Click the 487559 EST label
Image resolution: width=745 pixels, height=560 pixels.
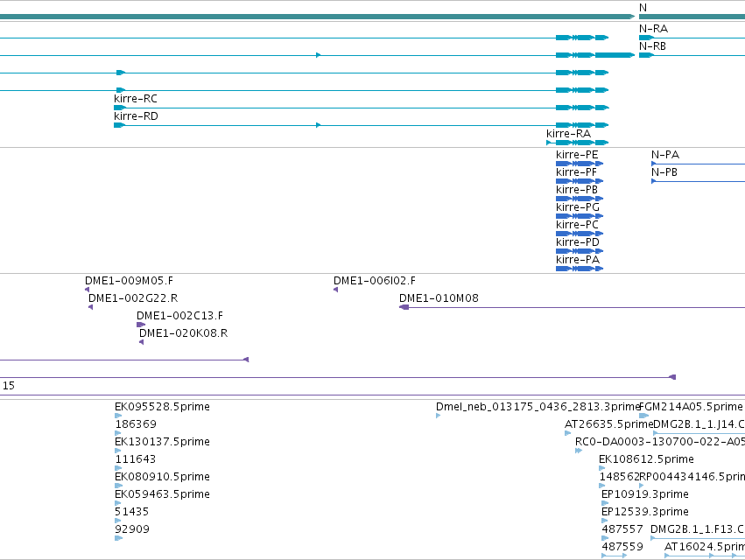[622, 547]
